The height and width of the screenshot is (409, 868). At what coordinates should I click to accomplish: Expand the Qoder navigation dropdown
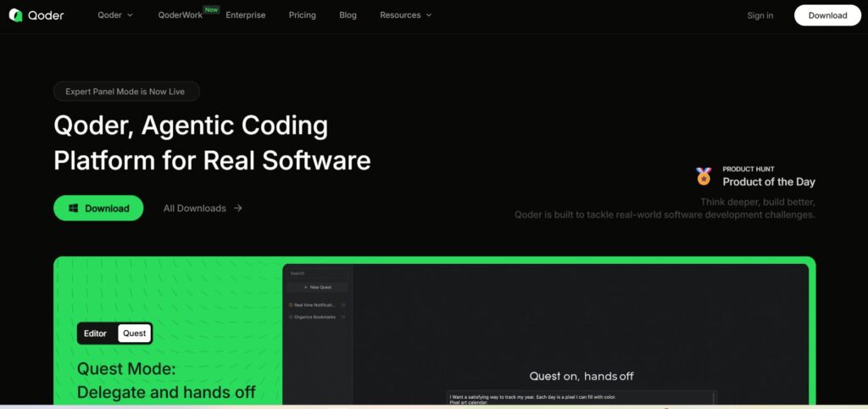coord(115,15)
